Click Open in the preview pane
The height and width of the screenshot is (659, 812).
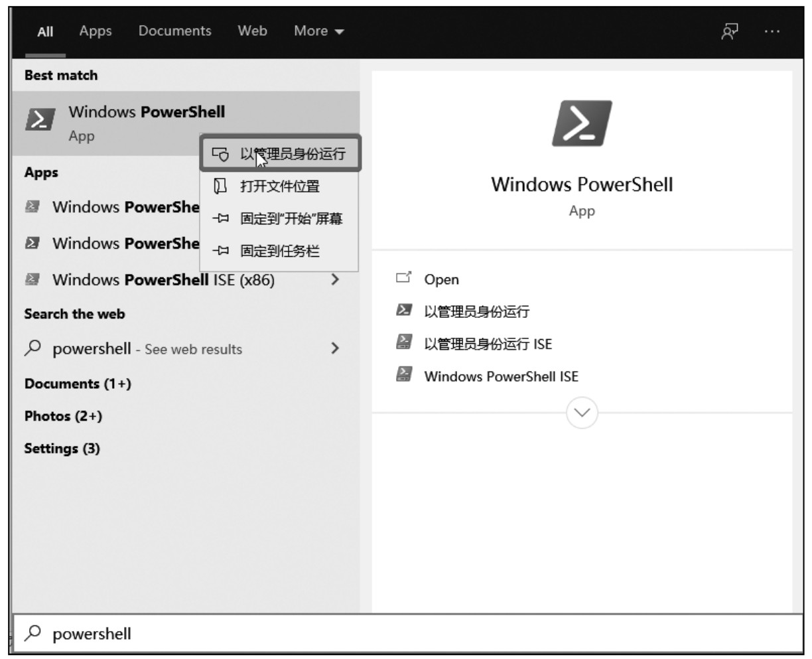pyautogui.click(x=442, y=279)
